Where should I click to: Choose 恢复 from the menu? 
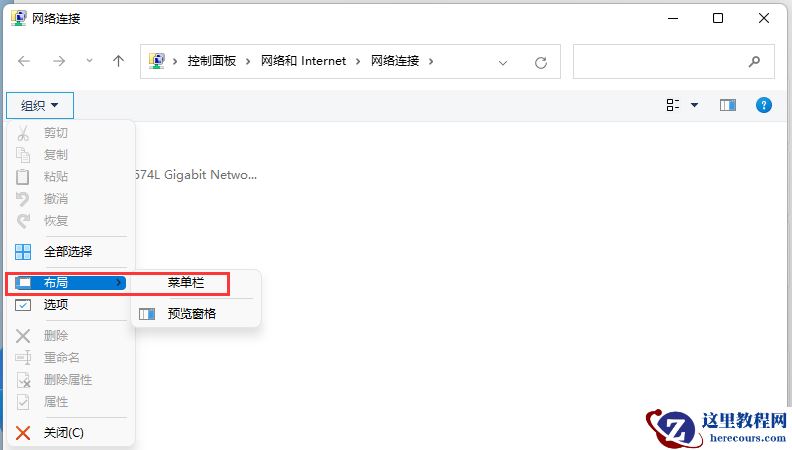[71, 221]
